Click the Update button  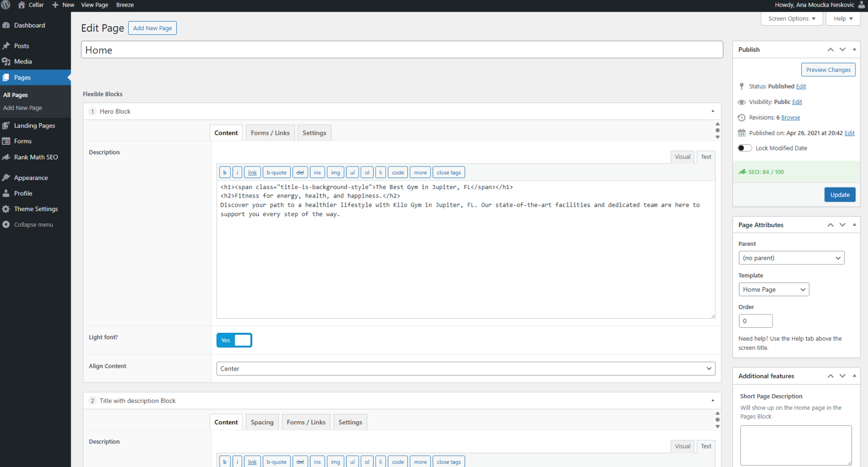pyautogui.click(x=840, y=195)
